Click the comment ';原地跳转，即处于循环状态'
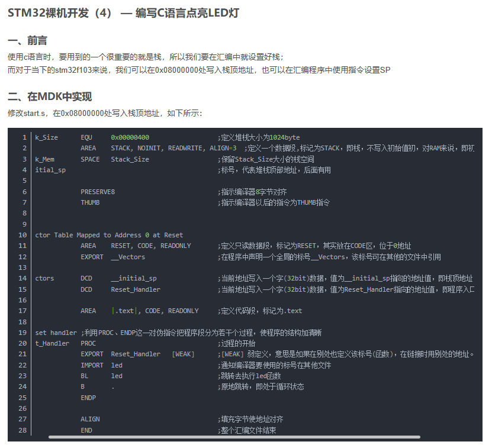Viewport: 492px width, 448px height. [x=261, y=386]
